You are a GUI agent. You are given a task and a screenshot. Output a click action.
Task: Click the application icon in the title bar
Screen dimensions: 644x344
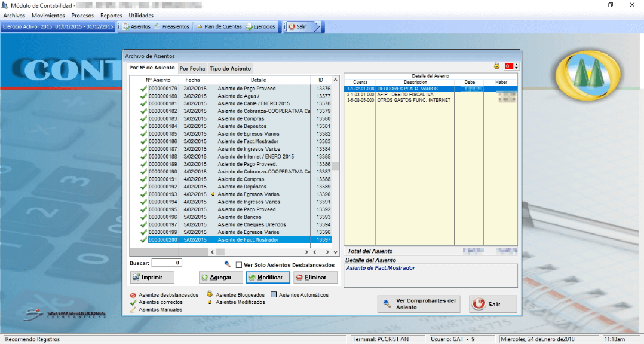click(5, 5)
